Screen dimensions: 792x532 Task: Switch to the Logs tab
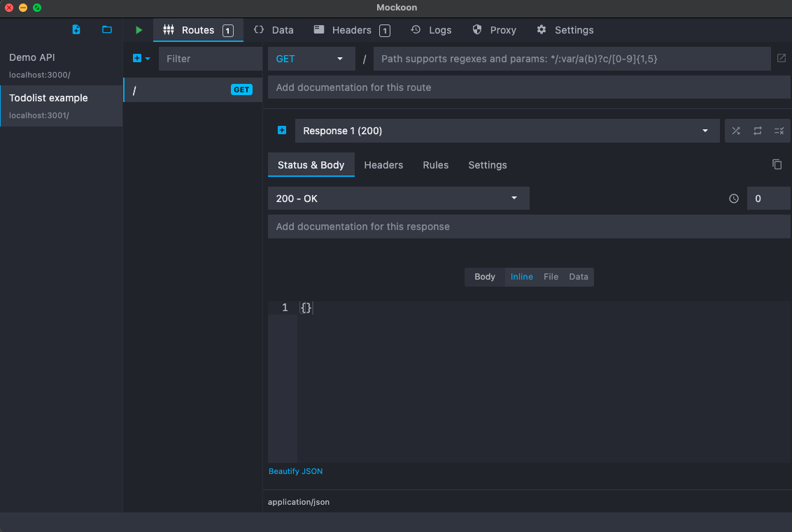pyautogui.click(x=431, y=30)
